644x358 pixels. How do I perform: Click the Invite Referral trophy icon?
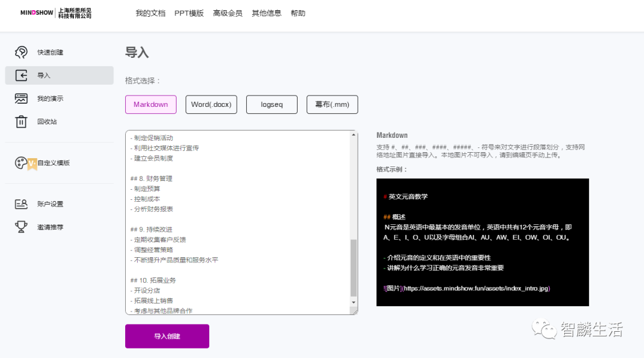click(21, 227)
